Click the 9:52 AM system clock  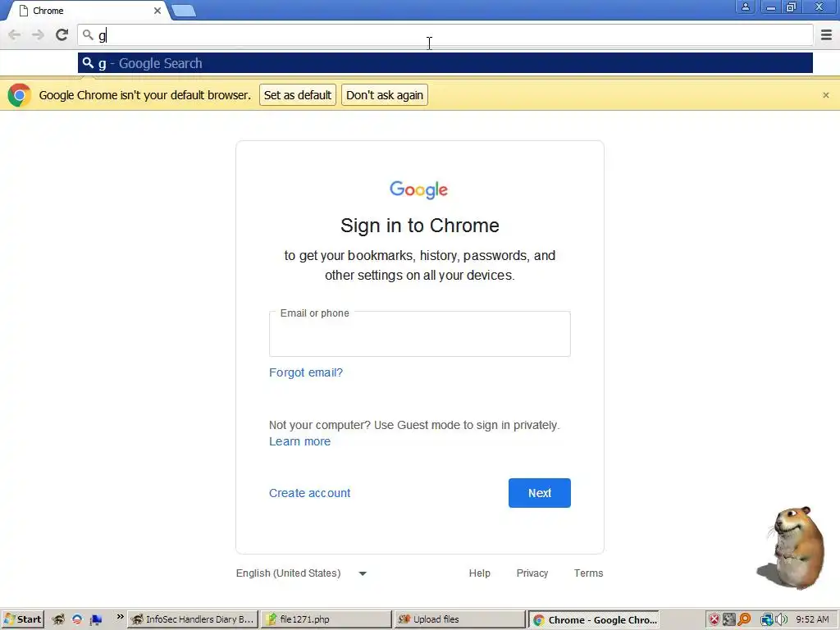click(812, 619)
